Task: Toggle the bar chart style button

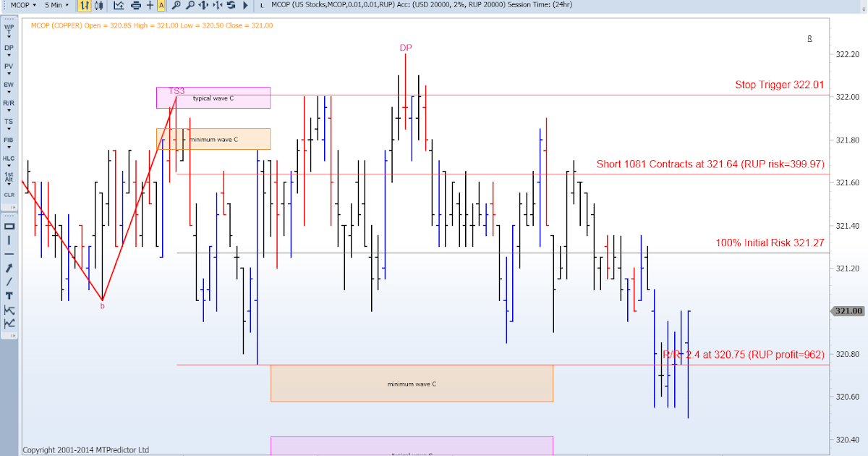Action: [x=84, y=7]
